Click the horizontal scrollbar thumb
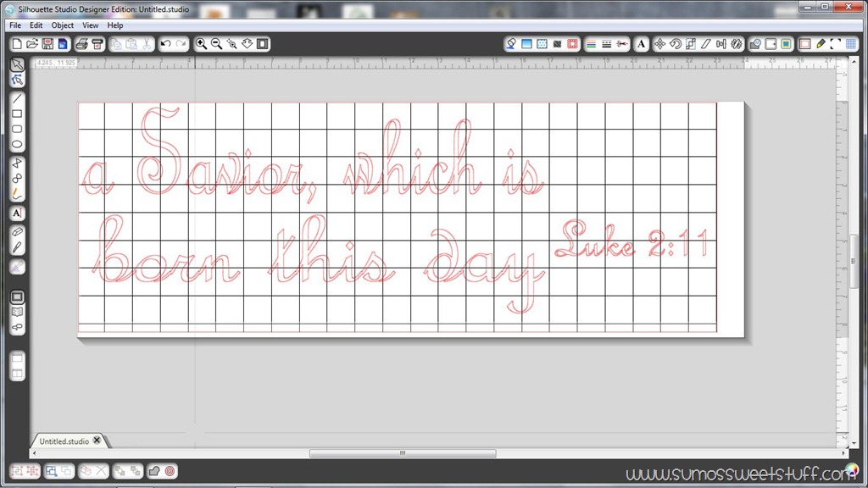Screen dimensions: 868x488 [403, 453]
